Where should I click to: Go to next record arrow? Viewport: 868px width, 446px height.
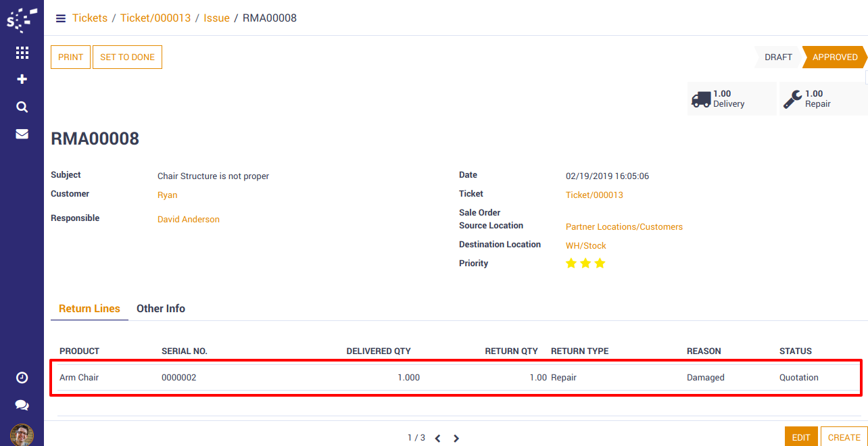[x=456, y=438]
